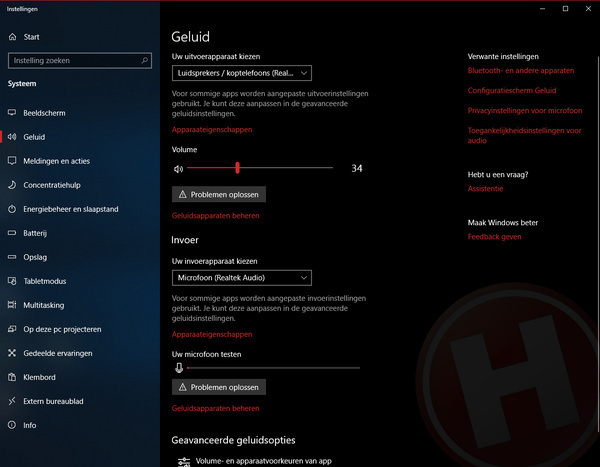
Task: Click the Meldingen en acties icon
Action: coord(12,161)
